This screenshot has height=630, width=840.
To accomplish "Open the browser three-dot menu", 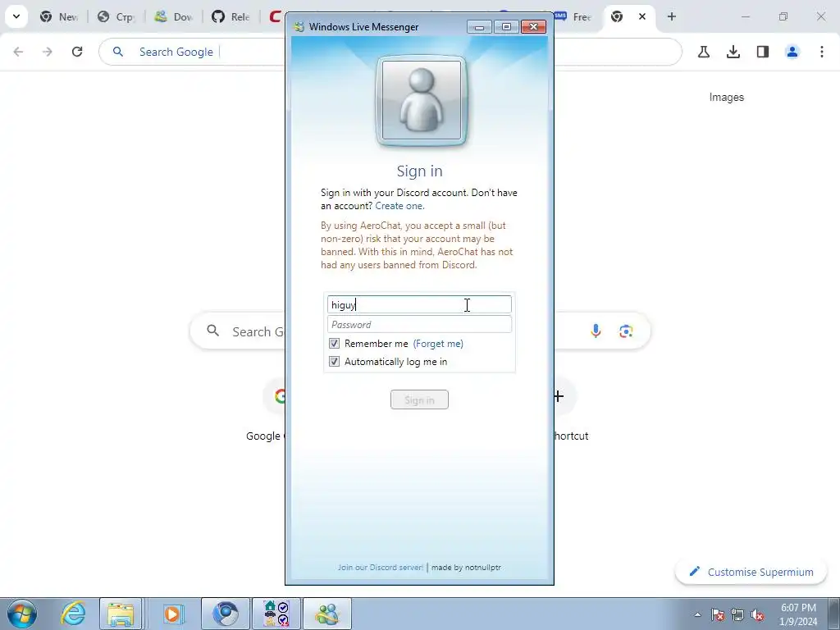I will click(822, 52).
